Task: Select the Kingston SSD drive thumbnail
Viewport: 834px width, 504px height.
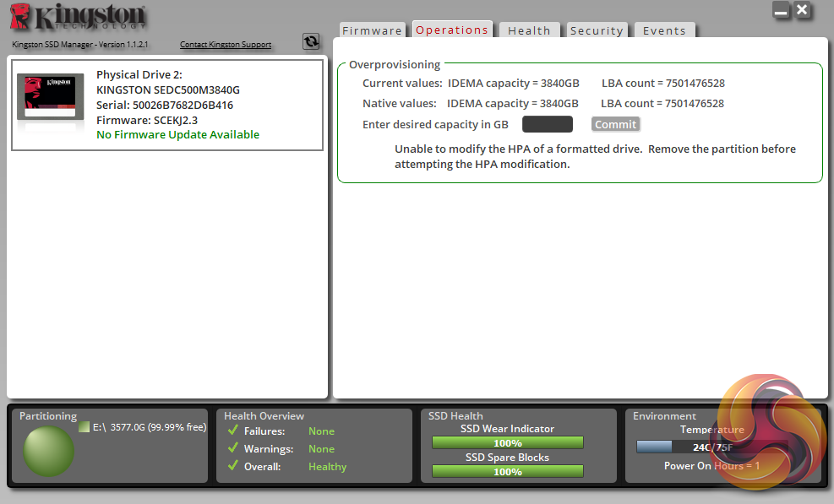Action: click(51, 97)
